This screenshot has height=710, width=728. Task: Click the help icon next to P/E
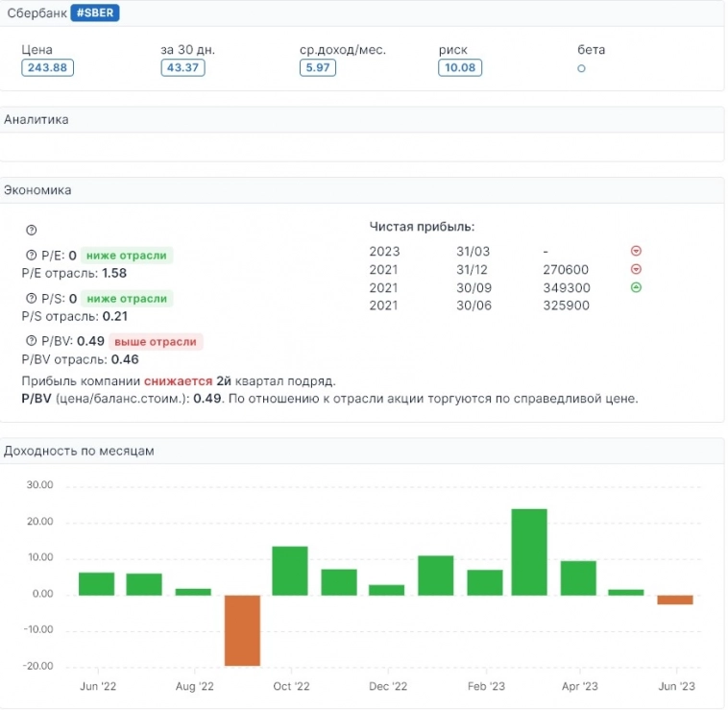[x=32, y=256]
